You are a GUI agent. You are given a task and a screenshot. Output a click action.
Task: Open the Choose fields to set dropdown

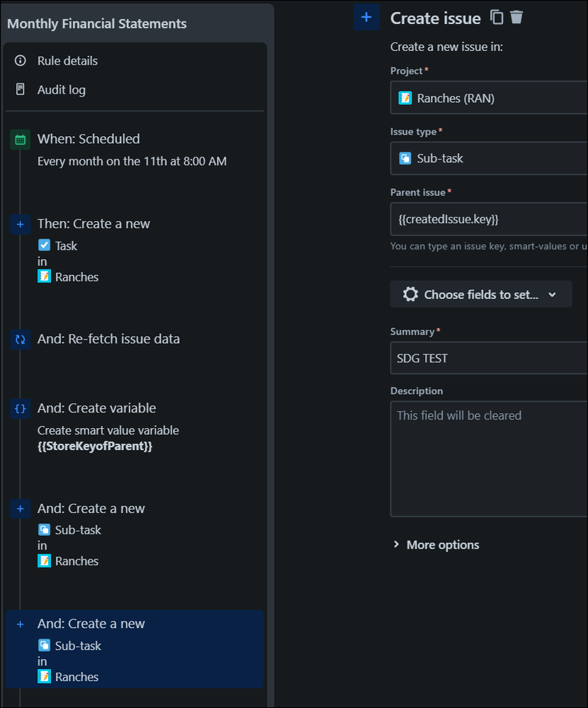(x=481, y=293)
